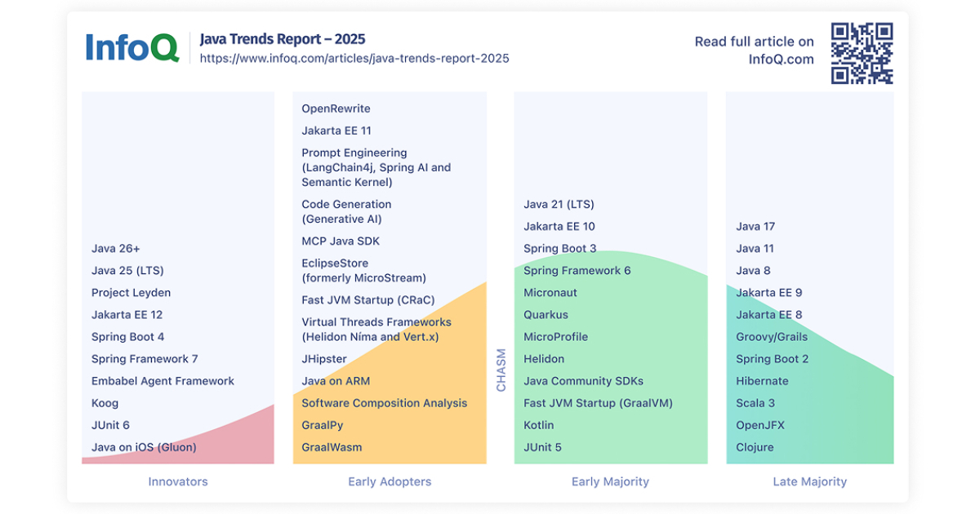Select the Early Adopters column label
The height and width of the screenshot is (514, 980).
click(x=390, y=481)
